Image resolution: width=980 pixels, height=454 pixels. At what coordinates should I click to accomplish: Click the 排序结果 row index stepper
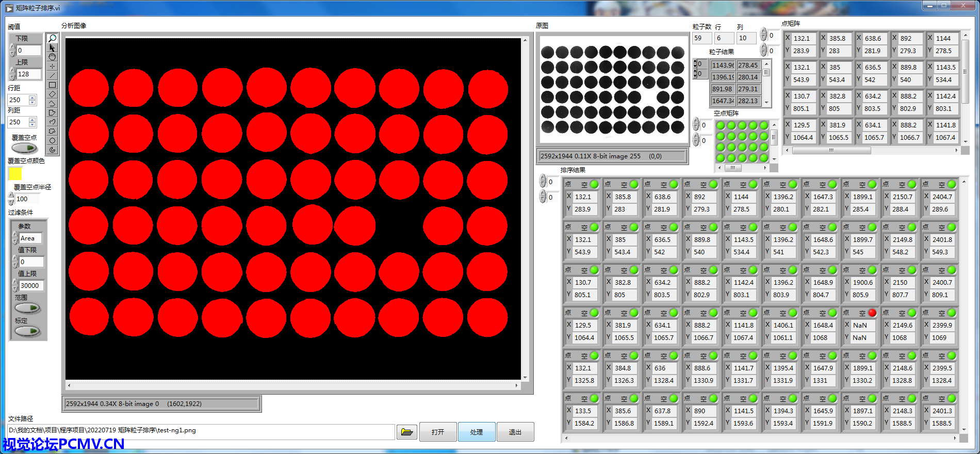point(543,181)
